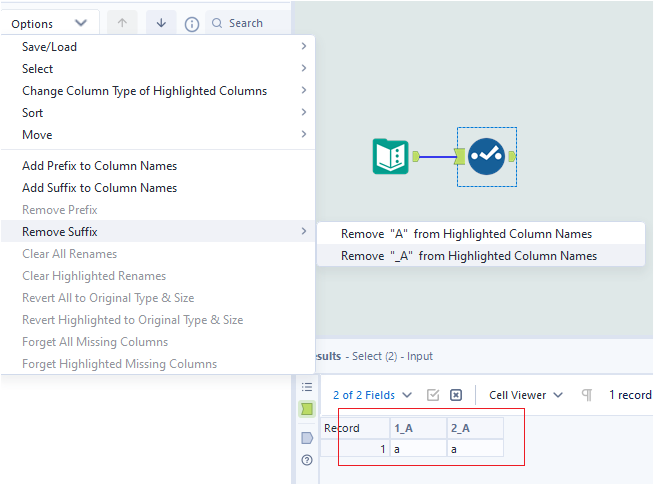Viewport: 654px width, 485px height.
Task: Click the cell 'a' under 1_A
Action: click(418, 449)
